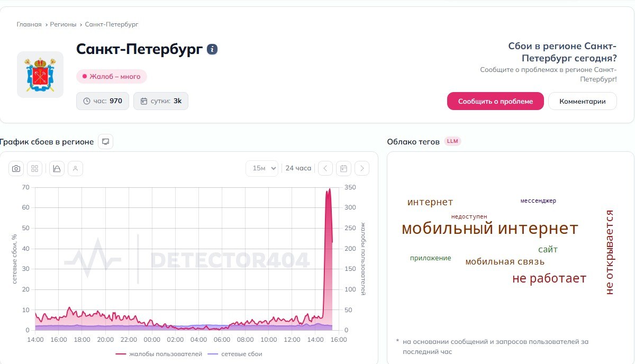Click the monitor icon next to График сбоев
Screen dimensions: 635x364
(106, 142)
